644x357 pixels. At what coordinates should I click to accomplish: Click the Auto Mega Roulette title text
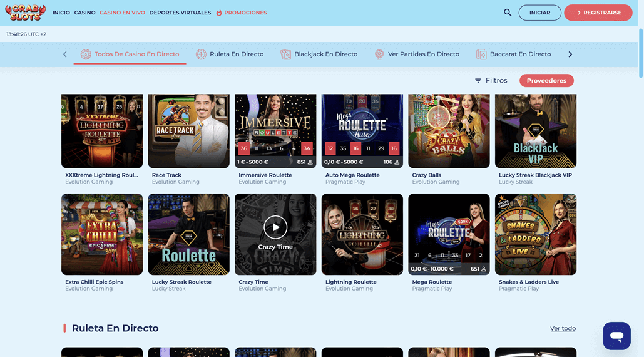[x=352, y=175]
